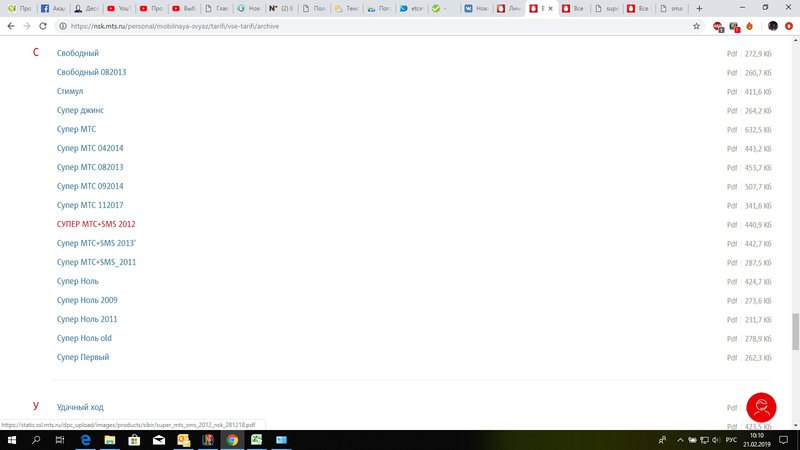Open File Explorer from taskbar
This screenshot has width=800, height=450.
[110, 440]
